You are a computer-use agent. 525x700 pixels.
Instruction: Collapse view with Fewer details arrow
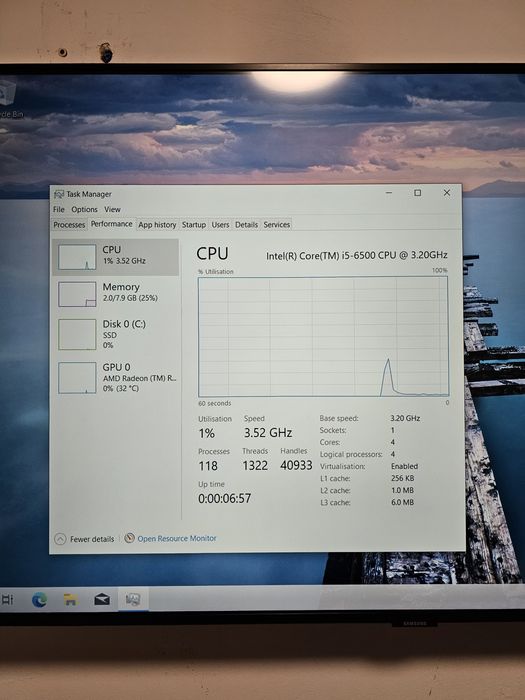(x=60, y=539)
